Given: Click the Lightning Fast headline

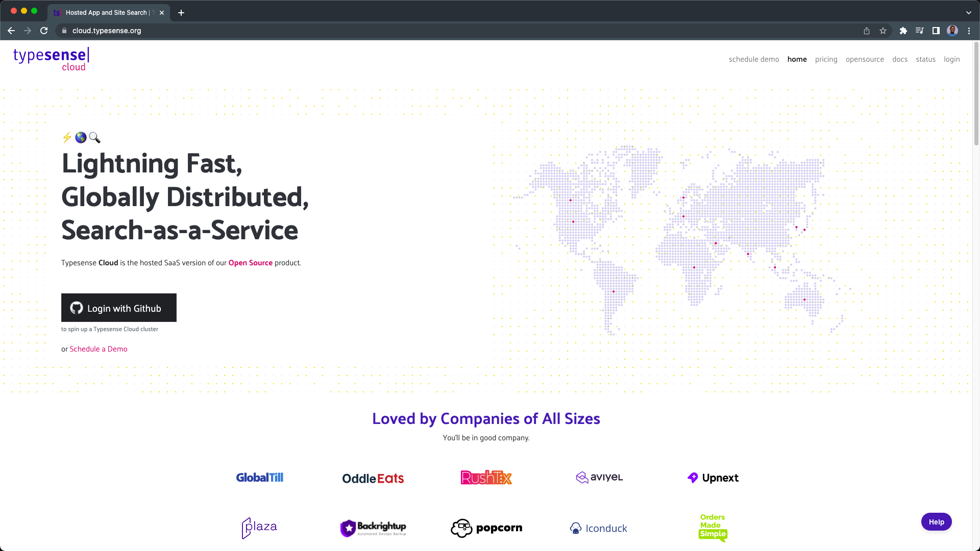Looking at the screenshot, I should pos(185,197).
